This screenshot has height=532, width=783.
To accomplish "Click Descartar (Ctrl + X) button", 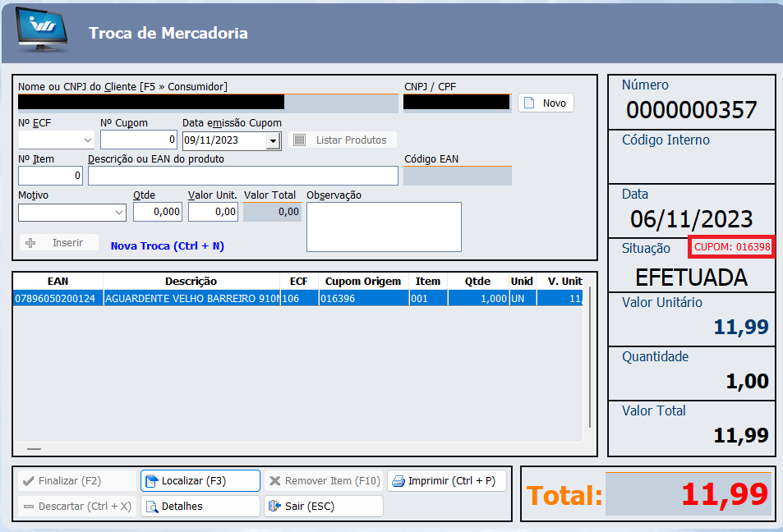I will (x=76, y=507).
